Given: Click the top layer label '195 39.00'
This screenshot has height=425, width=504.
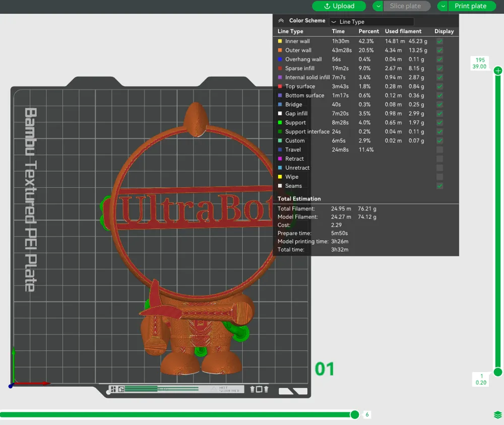Looking at the screenshot, I should (480, 63).
